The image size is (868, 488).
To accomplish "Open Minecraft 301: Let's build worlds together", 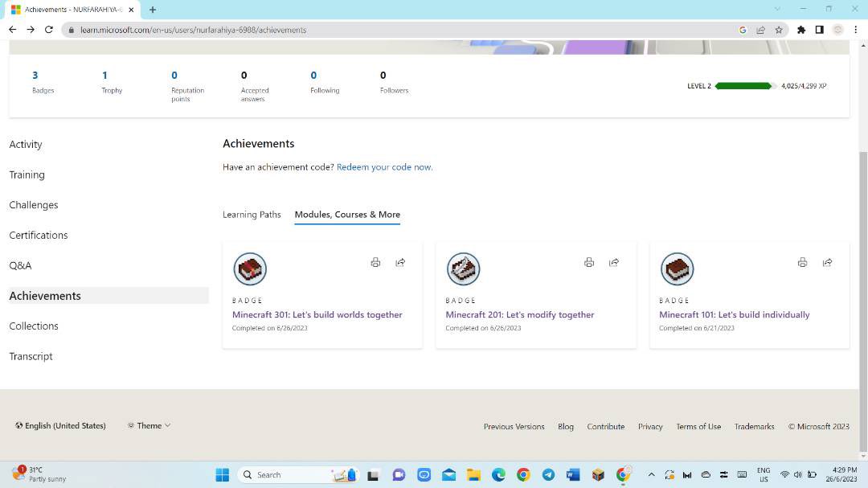I will pos(317,314).
